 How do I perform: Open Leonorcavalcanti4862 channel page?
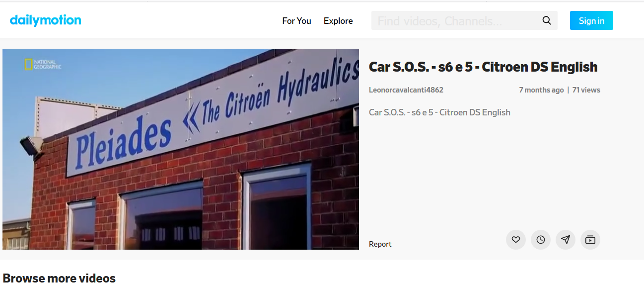click(406, 90)
